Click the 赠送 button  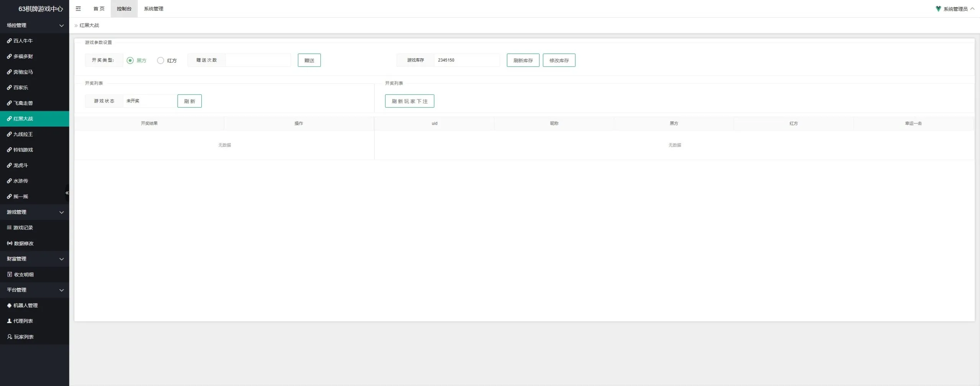click(309, 60)
